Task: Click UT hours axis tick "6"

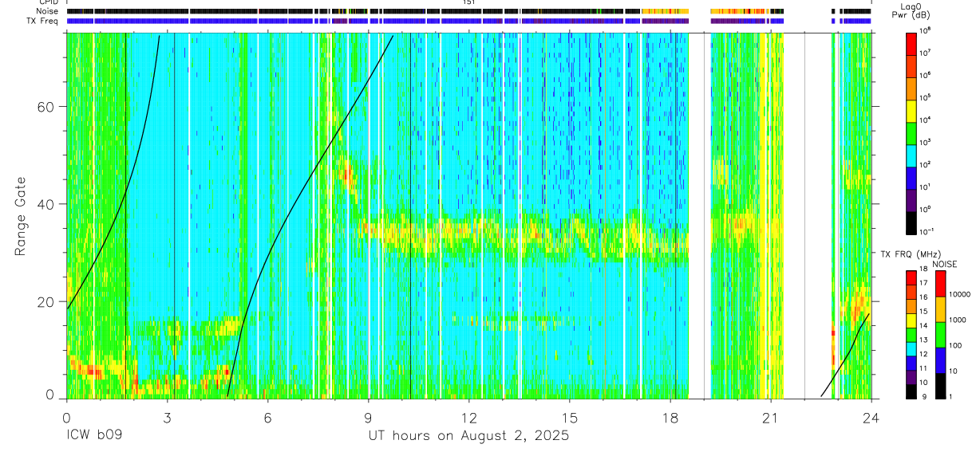Action: pos(267,417)
